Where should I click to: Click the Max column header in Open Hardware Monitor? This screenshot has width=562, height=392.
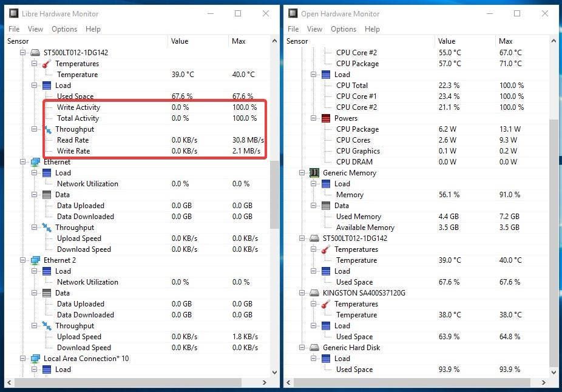coord(523,41)
